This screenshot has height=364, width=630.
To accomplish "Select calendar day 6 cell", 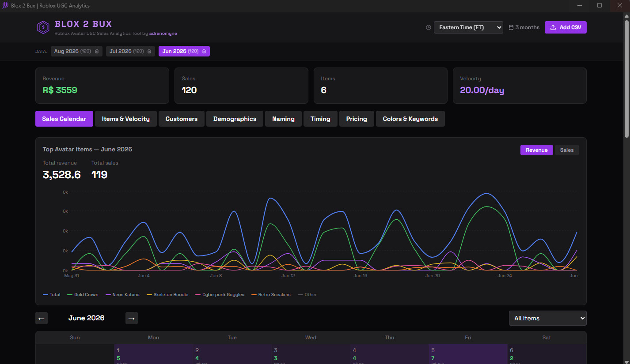I will pos(547,354).
